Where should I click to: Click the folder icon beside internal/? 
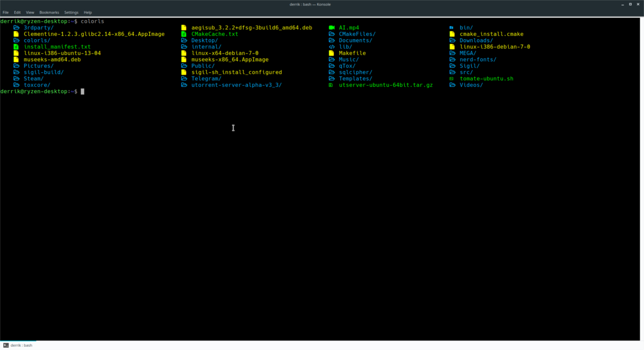(184, 47)
